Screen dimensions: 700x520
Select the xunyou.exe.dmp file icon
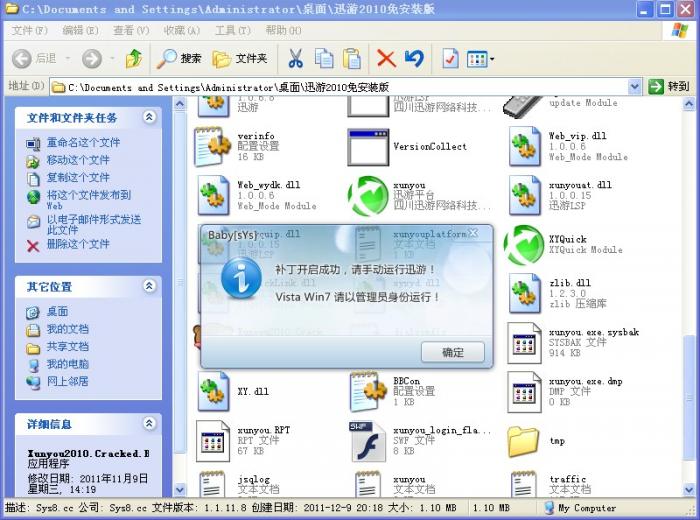pyautogui.click(x=524, y=392)
